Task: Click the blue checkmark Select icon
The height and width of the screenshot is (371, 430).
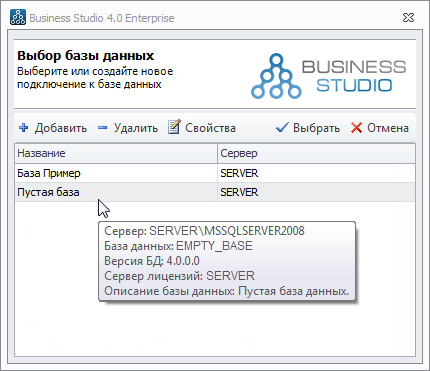Action: pyautogui.click(x=282, y=127)
